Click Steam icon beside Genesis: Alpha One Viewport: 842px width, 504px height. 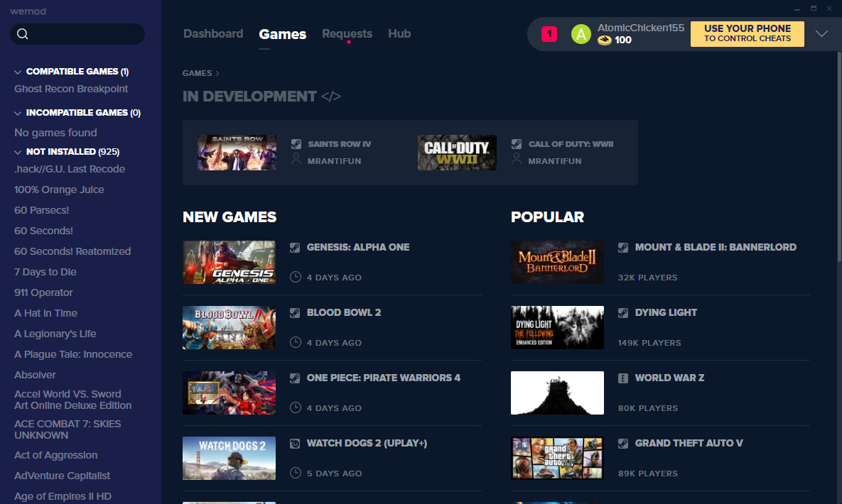click(x=295, y=248)
